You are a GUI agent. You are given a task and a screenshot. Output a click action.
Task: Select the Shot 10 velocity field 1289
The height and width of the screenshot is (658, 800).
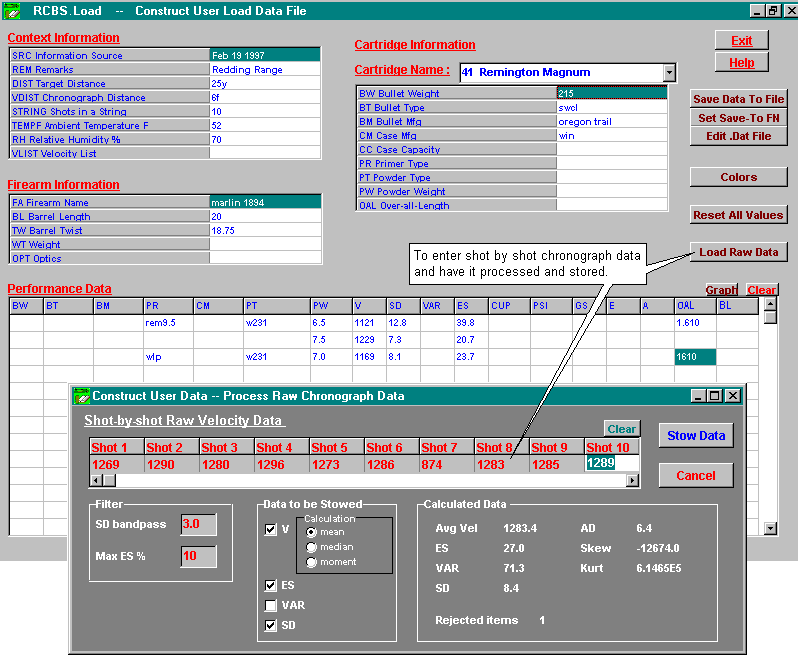pyautogui.click(x=611, y=463)
